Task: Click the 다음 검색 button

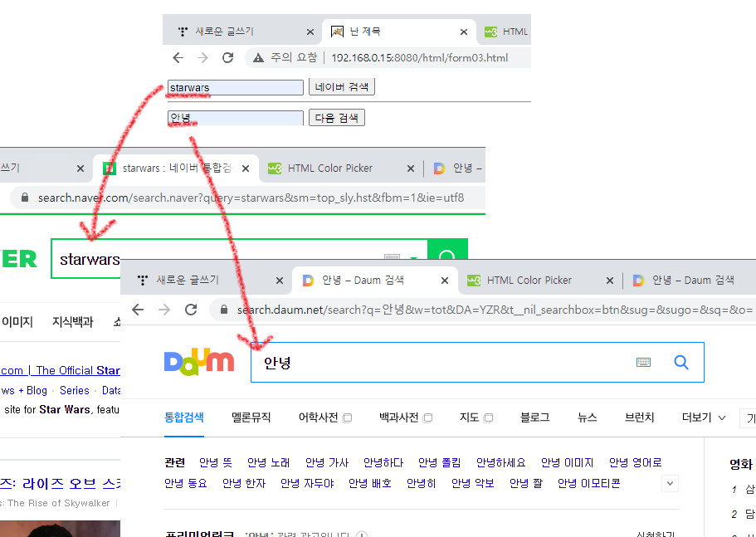Action: pos(337,118)
